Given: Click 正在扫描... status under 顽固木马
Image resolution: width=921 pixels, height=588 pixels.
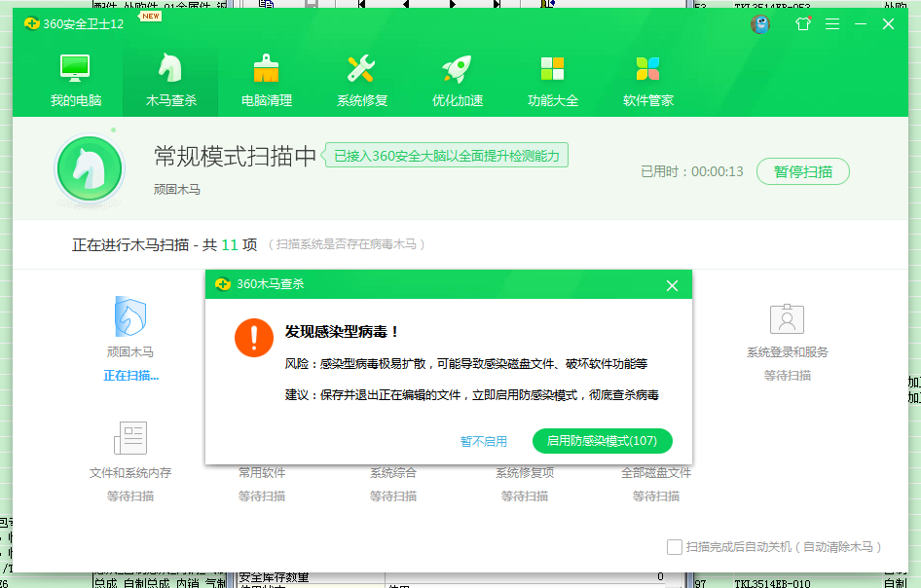Looking at the screenshot, I should click(131, 376).
